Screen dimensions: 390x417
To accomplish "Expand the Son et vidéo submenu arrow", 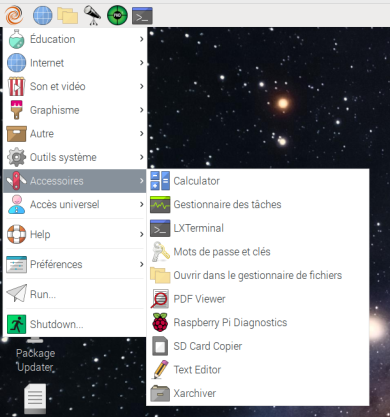I will (x=142, y=86).
